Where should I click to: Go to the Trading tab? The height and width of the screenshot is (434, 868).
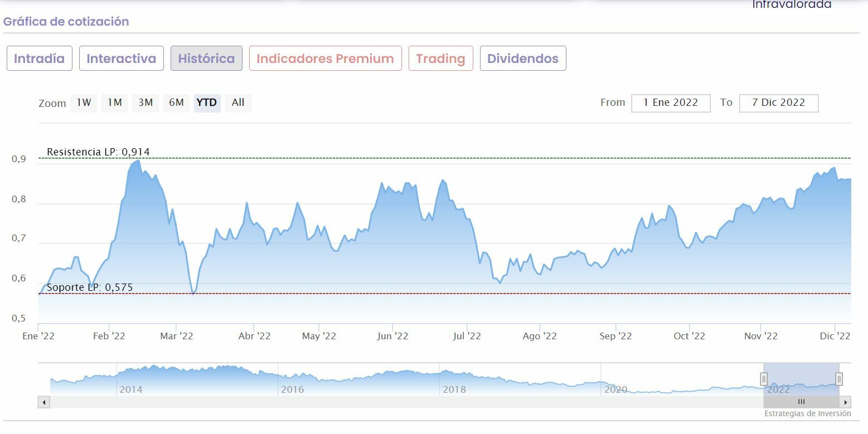[x=440, y=58]
